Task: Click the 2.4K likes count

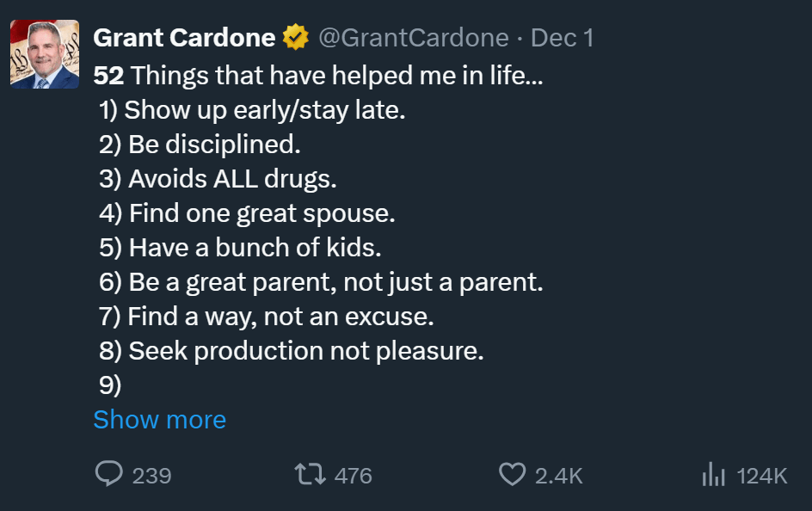Action: click(559, 476)
